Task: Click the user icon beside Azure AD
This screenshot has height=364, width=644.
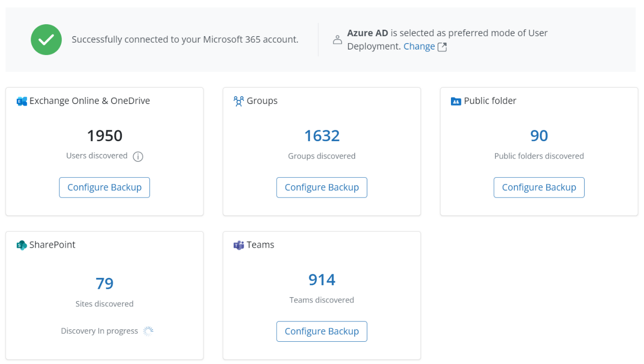Action: point(337,40)
